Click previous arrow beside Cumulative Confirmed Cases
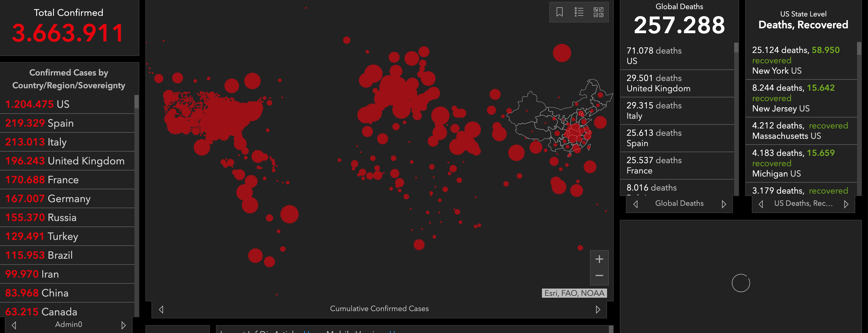 [x=161, y=309]
